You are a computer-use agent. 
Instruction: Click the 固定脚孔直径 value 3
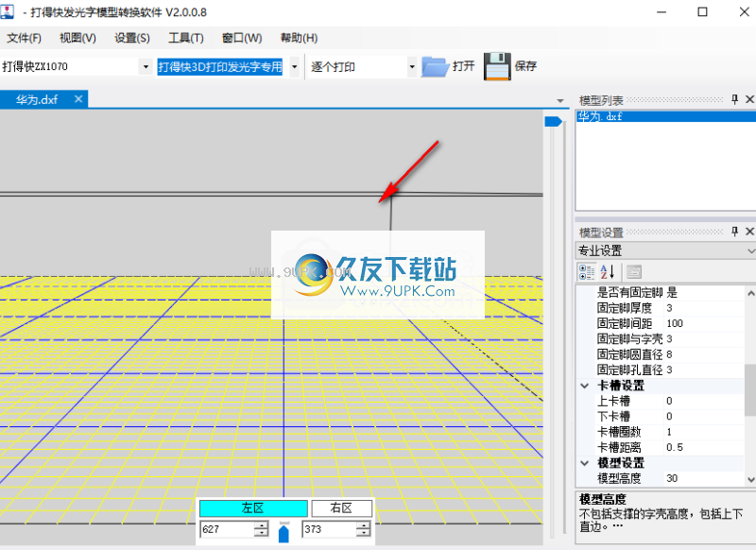click(x=704, y=370)
